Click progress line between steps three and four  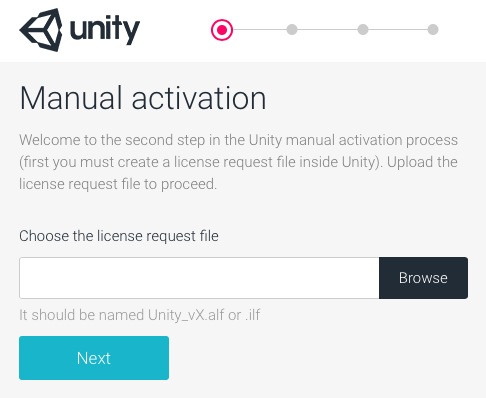(x=398, y=29)
